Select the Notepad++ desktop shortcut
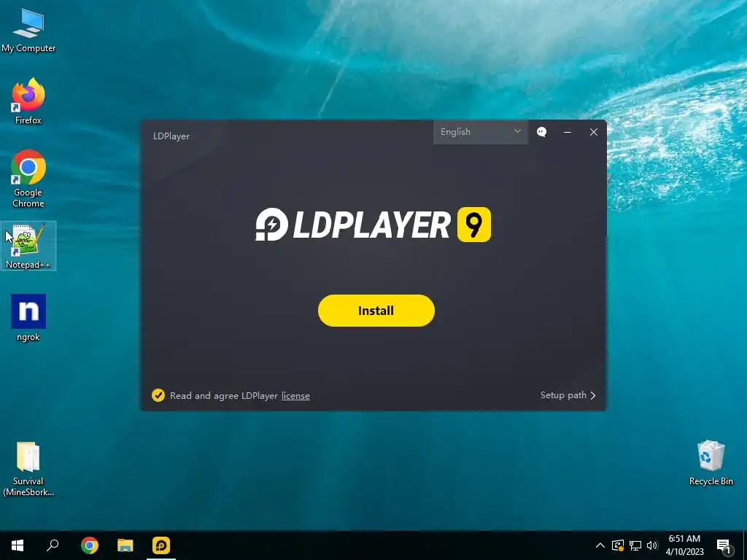Viewport: 747px width, 560px height. pyautogui.click(x=28, y=246)
